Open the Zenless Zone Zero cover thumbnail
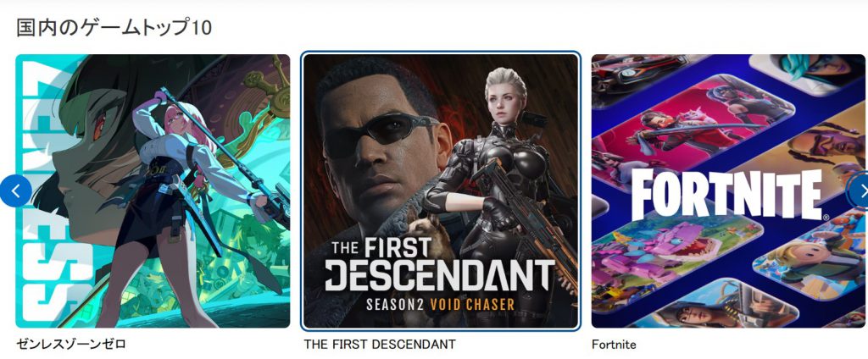 [153, 191]
